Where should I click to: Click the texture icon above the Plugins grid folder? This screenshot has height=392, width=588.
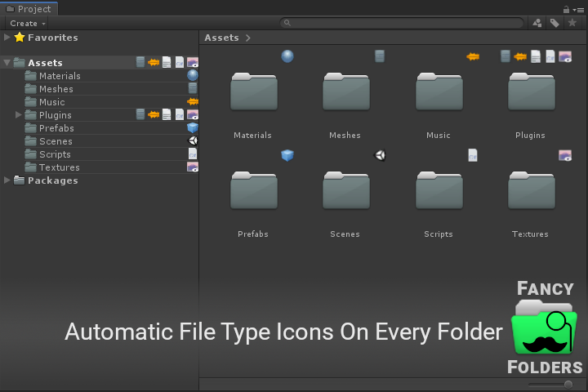pyautogui.click(x=565, y=56)
